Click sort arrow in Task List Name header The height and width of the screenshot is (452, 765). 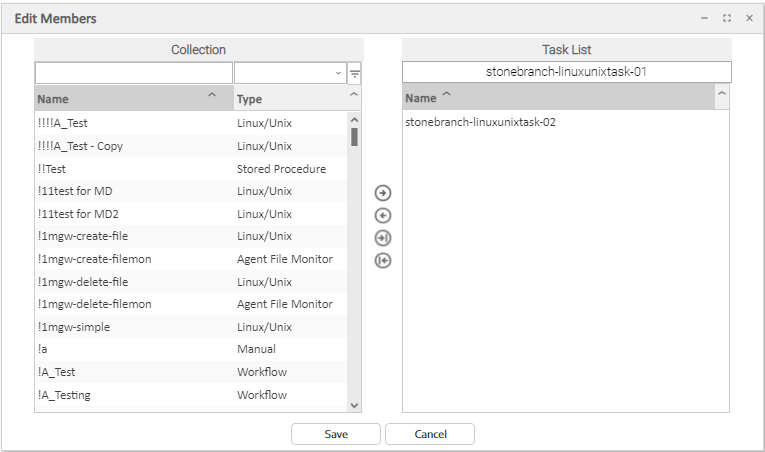(x=446, y=95)
